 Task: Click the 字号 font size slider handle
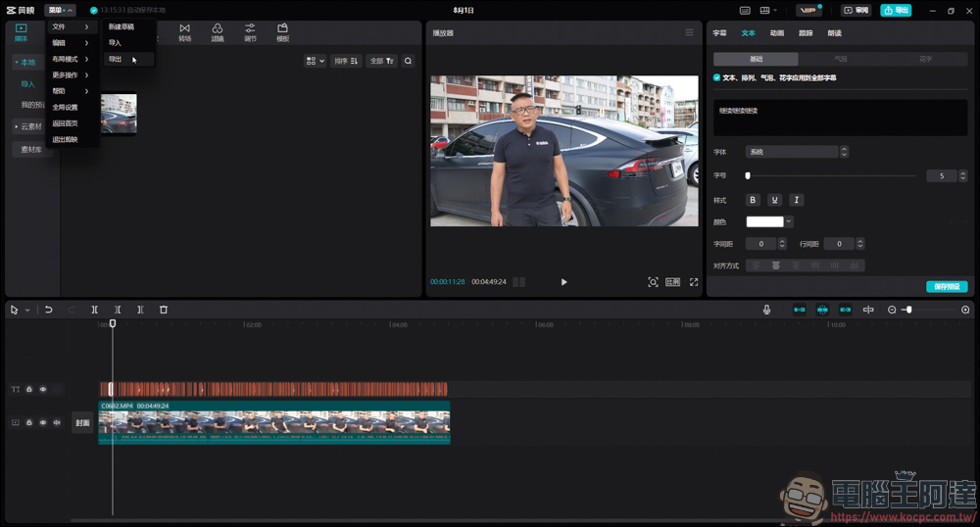click(x=748, y=176)
